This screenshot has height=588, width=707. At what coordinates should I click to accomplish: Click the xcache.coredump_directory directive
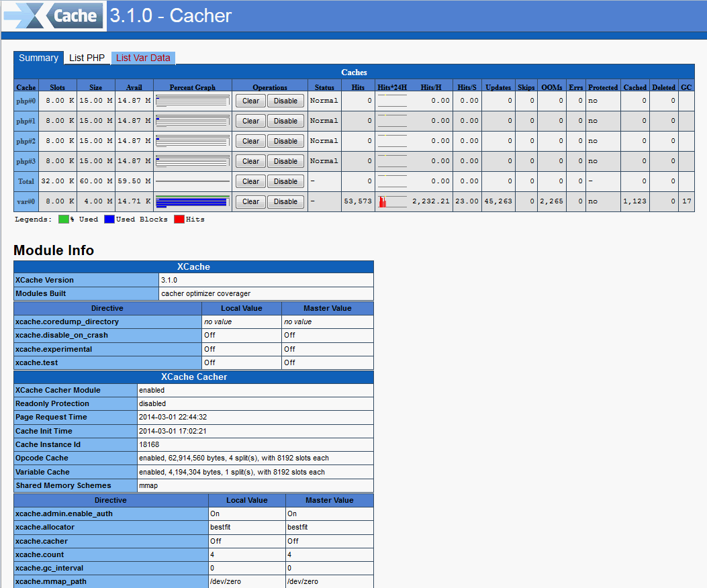(x=66, y=322)
